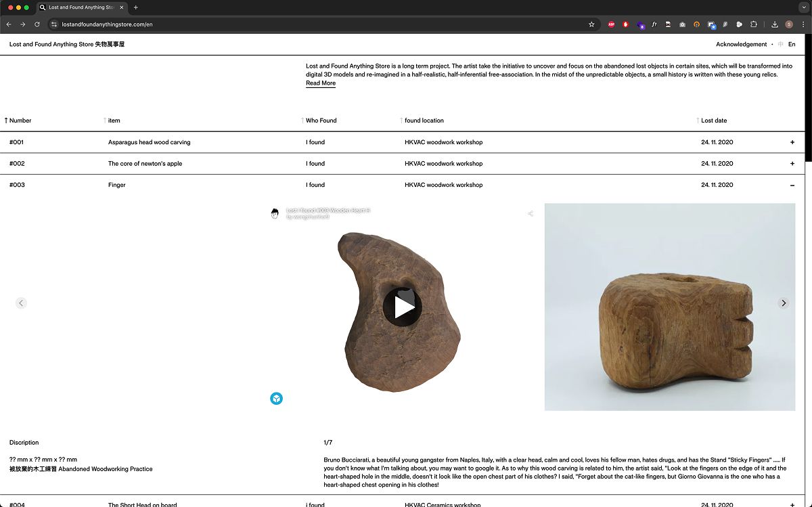Click the red hand blocker extension icon
Screen dimensions: 812x507
(626, 24)
